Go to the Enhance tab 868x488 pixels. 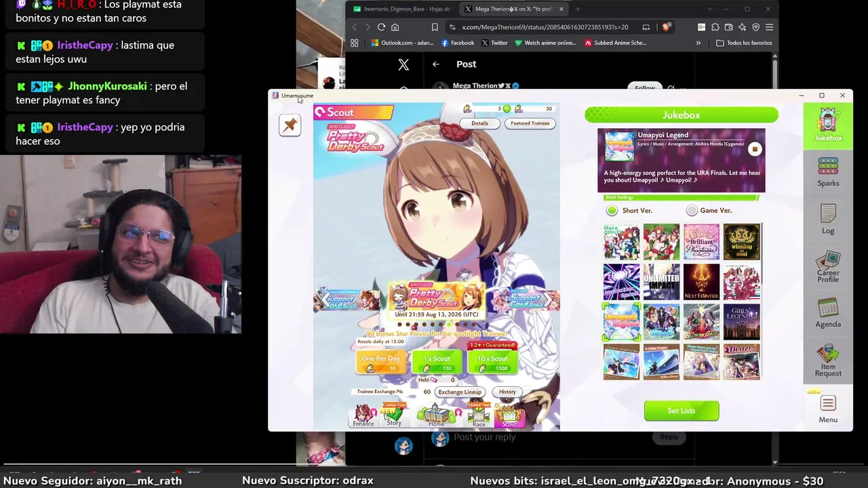363,415
